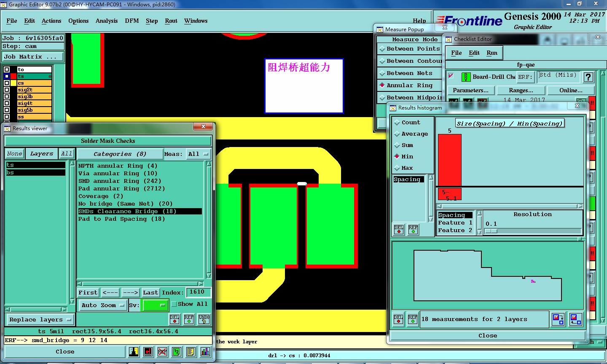
Task: Select 'Pad to Pad Spacing (18)' row
Action: pyautogui.click(x=140, y=219)
